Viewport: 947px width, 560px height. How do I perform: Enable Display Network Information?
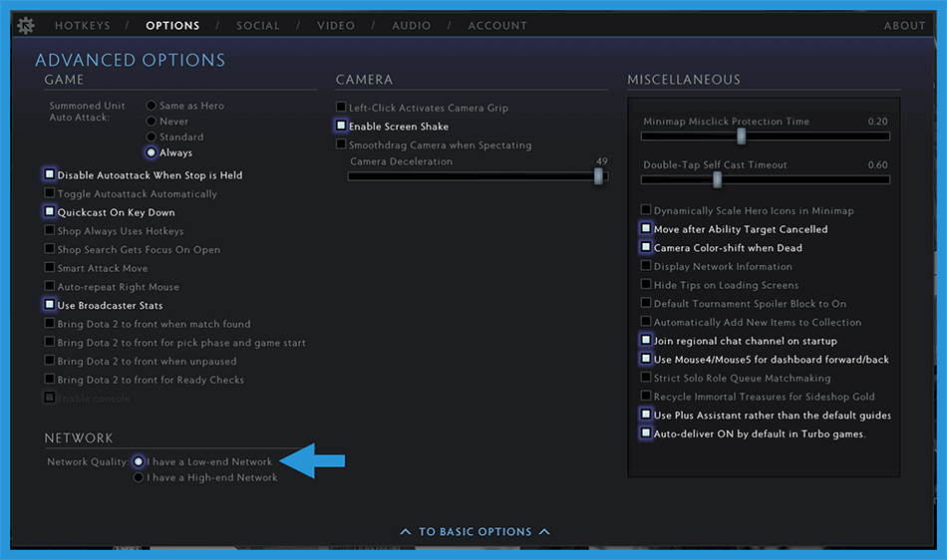[x=646, y=265]
